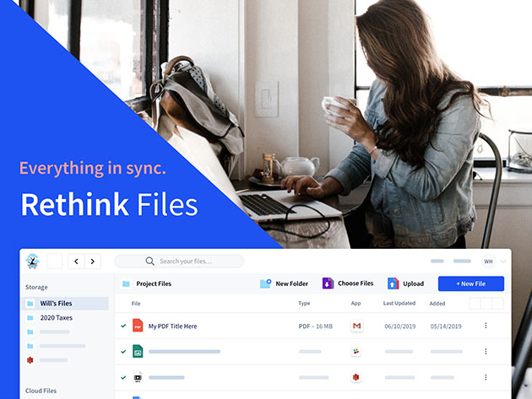Toggle checkmark for My PDF Title Here
532x399 pixels.
[x=123, y=326]
